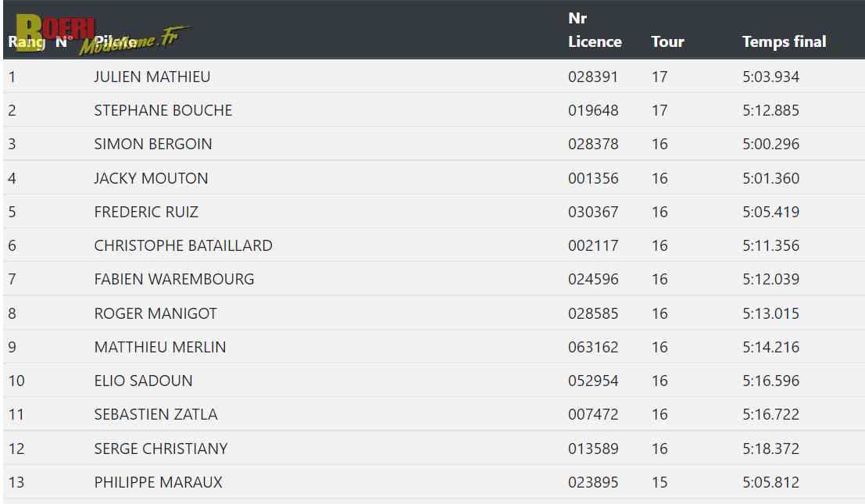865x504 pixels.
Task: Click the Rang column header
Action: [27, 41]
